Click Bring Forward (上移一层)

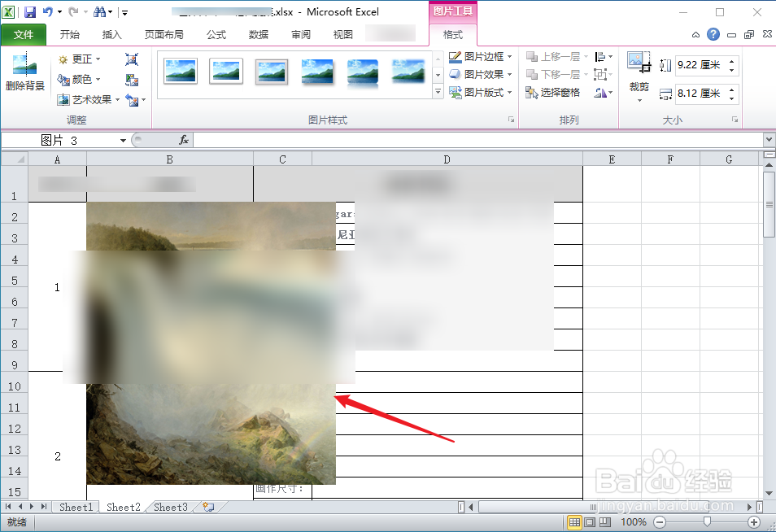pos(553,56)
